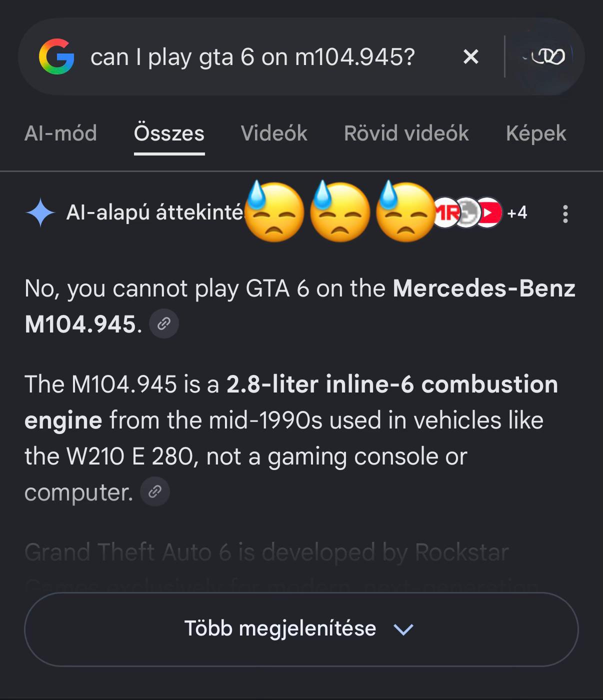The height and width of the screenshot is (700, 603).
Task: Expand with the Több megjelenítése button
Action: click(x=301, y=629)
